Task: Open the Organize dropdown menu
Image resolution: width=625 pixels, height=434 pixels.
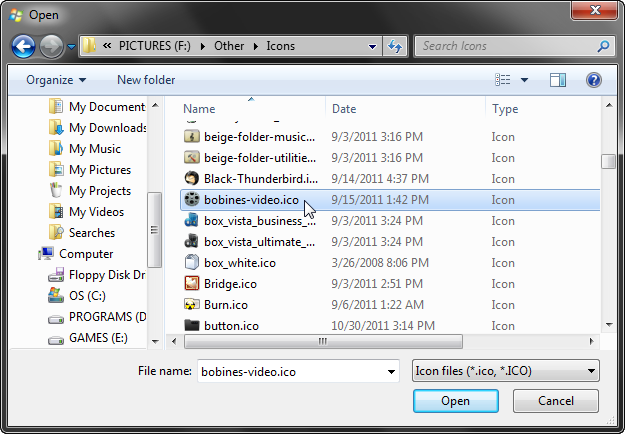Action: [x=56, y=80]
